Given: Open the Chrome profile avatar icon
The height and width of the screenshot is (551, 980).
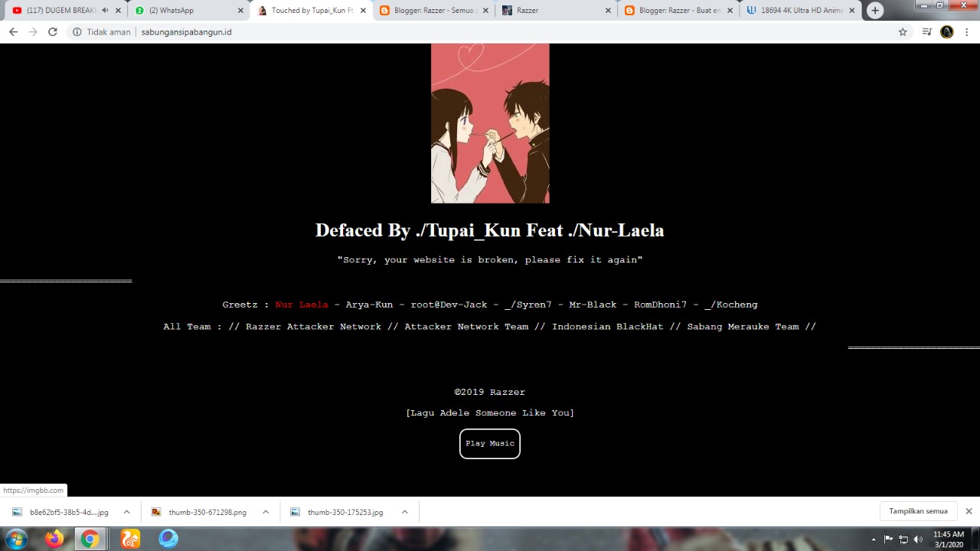Looking at the screenshot, I should click(947, 32).
